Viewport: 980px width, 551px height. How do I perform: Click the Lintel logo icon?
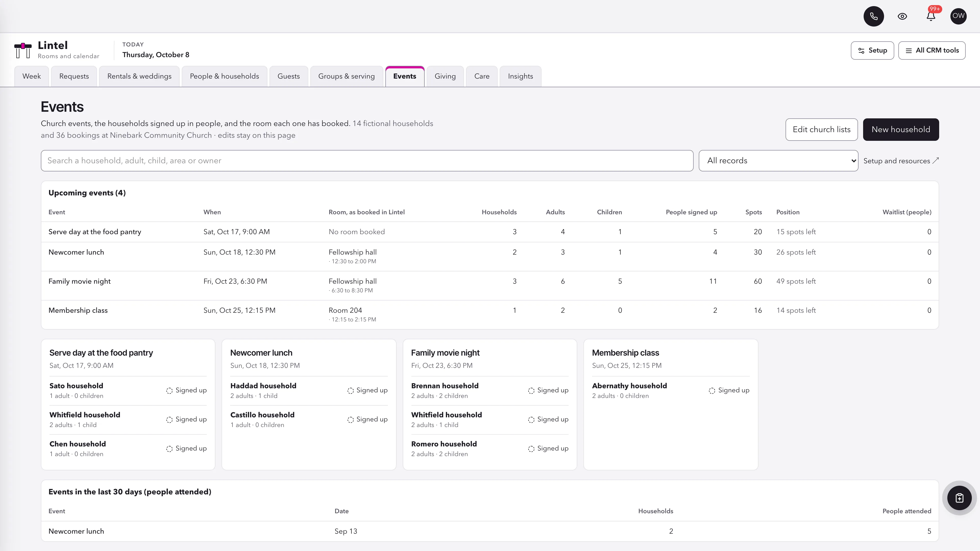pyautogui.click(x=23, y=50)
